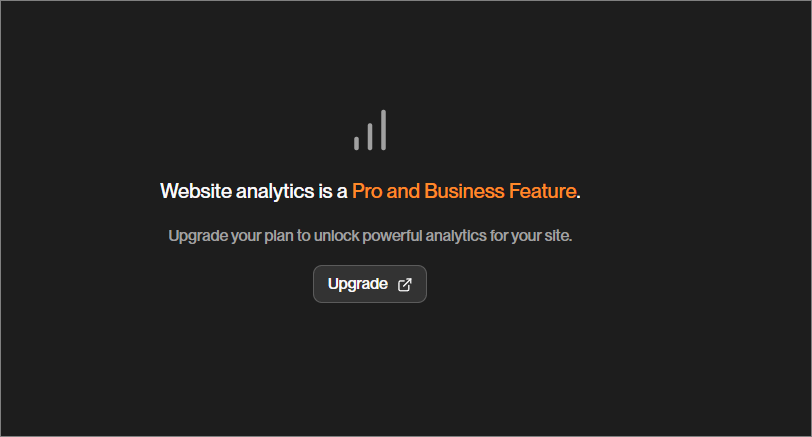Image resolution: width=812 pixels, height=437 pixels.
Task: Click the external link icon on Upgrade
Action: click(x=405, y=284)
